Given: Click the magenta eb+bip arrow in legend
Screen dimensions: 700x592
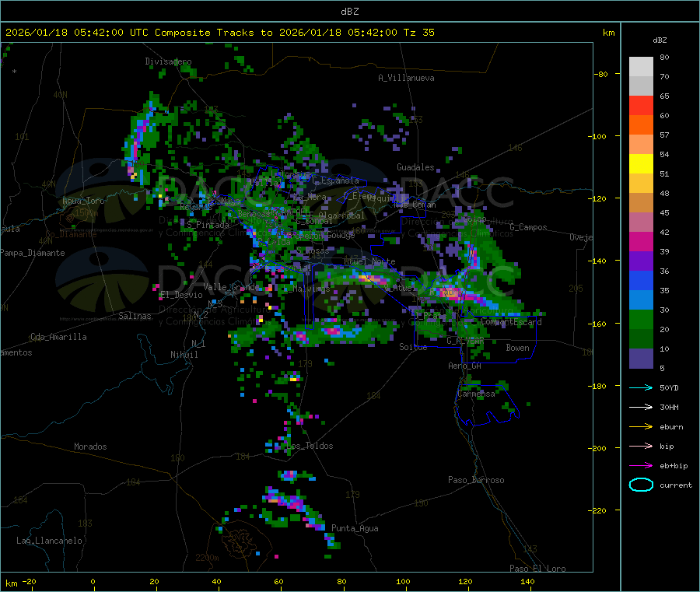Looking at the screenshot, I should point(641,466).
